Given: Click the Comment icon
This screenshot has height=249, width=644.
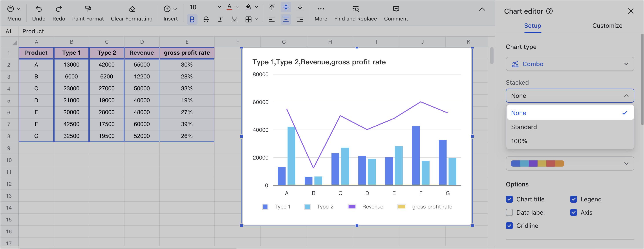Looking at the screenshot, I should click(396, 9).
